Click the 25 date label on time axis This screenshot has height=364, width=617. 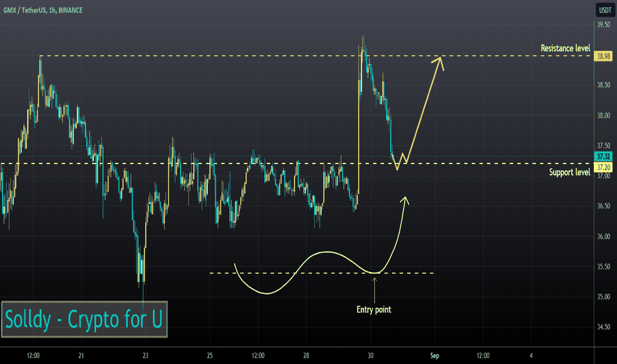(x=210, y=356)
